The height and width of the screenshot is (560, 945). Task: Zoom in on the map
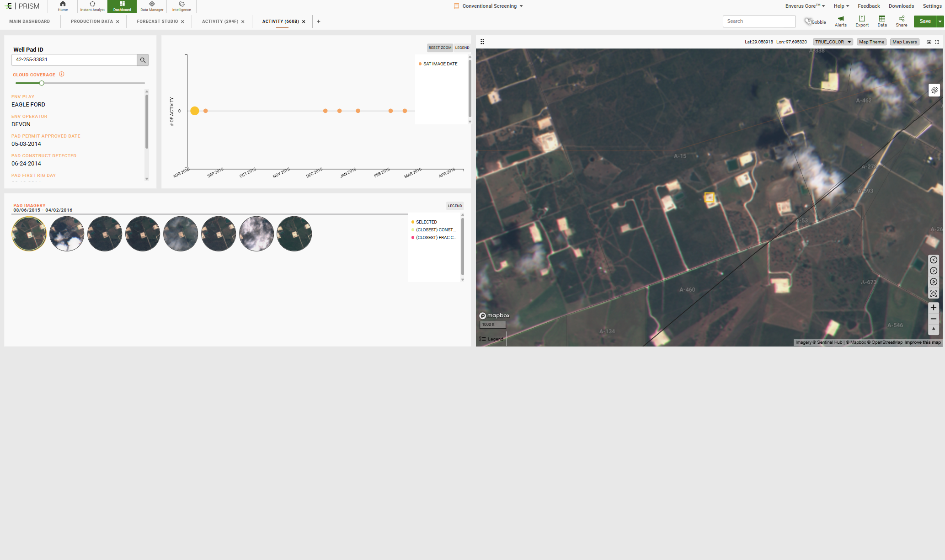(934, 308)
